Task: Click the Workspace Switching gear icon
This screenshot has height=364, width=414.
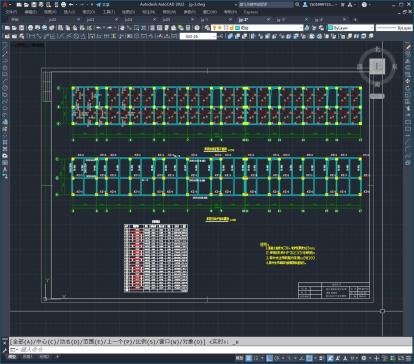Action: (x=364, y=358)
